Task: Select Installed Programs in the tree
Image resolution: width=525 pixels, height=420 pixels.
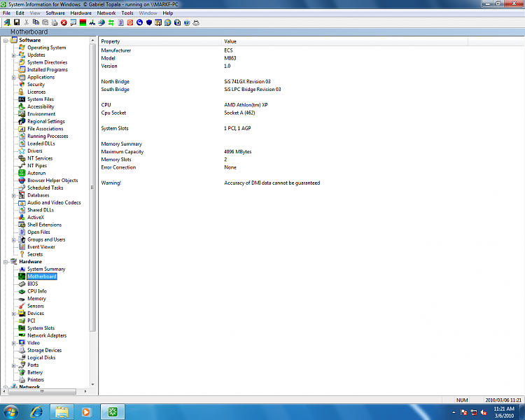Action: (x=47, y=70)
